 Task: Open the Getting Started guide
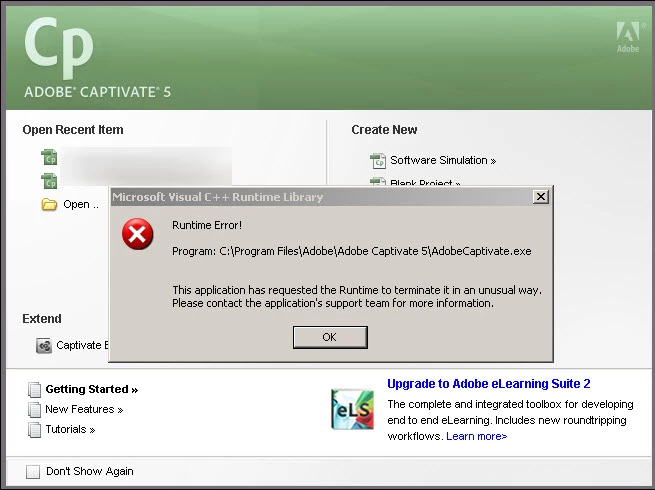click(91, 389)
